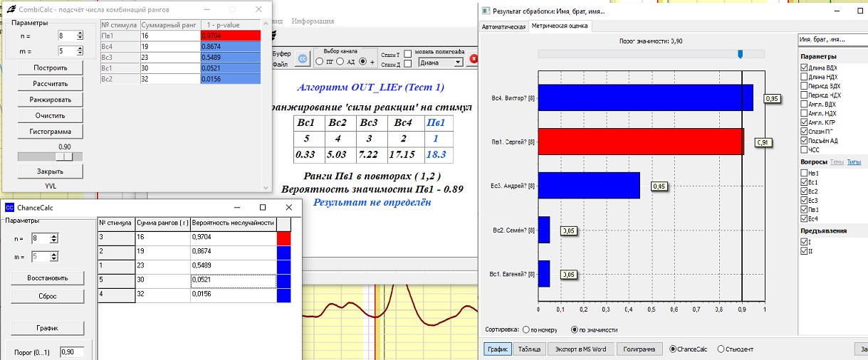The image size is (868, 360).
Task: Click the Закрыть button in CombiCalc
Action: pyautogui.click(x=51, y=171)
